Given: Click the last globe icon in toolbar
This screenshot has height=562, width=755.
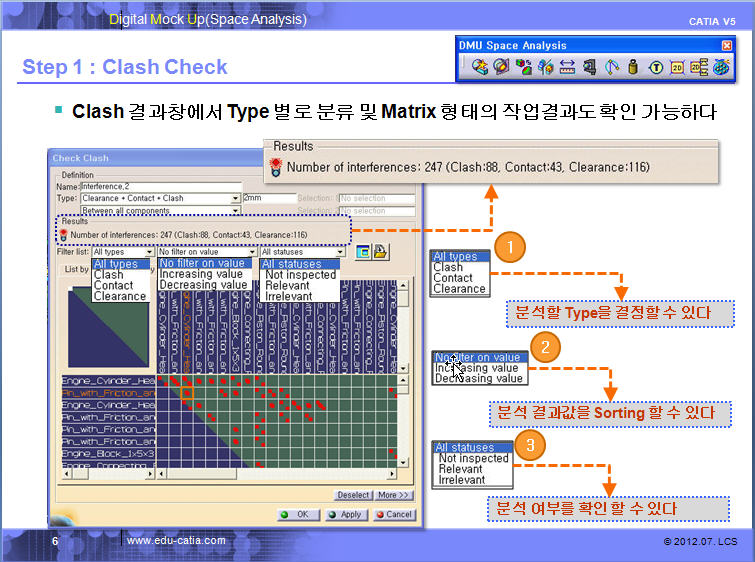Looking at the screenshot, I should (x=721, y=67).
